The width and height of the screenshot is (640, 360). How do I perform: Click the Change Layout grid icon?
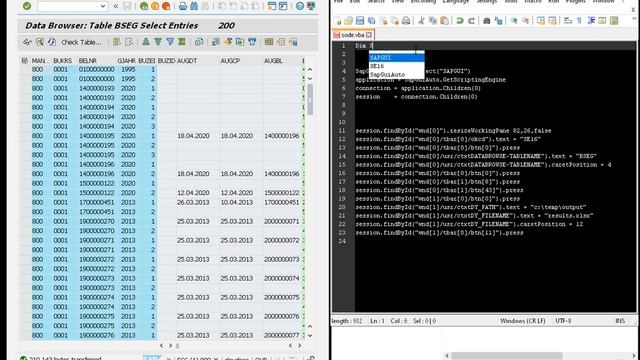[269, 42]
